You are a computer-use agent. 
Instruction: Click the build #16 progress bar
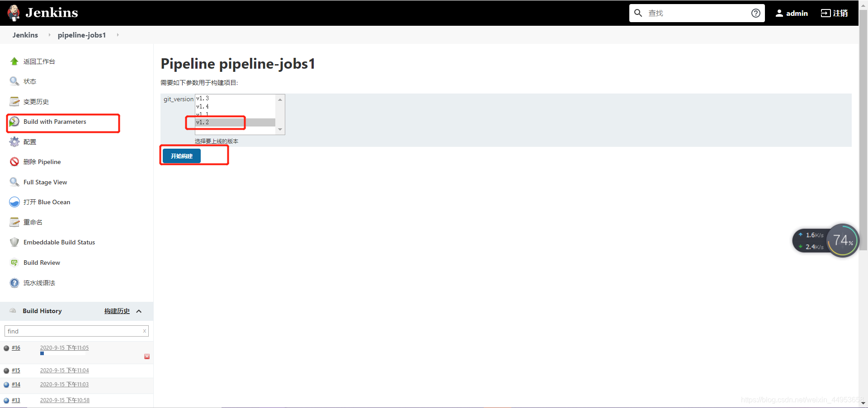(x=62, y=354)
